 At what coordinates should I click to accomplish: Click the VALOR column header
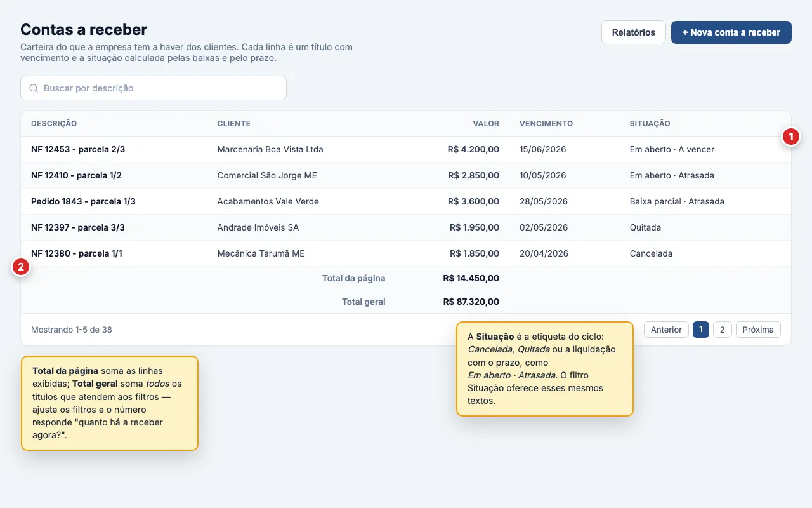coord(486,124)
